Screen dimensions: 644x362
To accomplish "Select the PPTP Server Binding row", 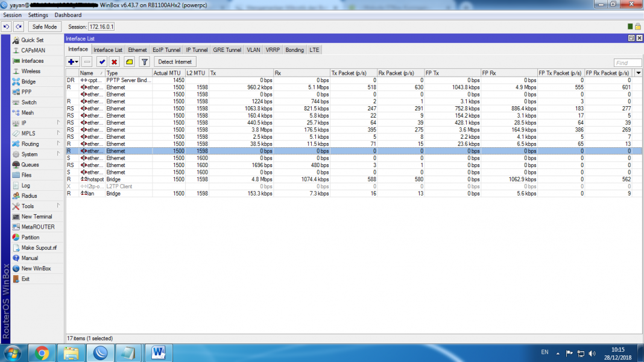I will 354,80.
